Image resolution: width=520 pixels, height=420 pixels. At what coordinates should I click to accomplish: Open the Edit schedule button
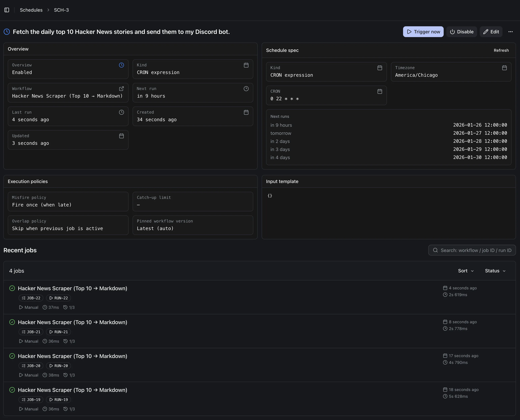tap(491, 32)
